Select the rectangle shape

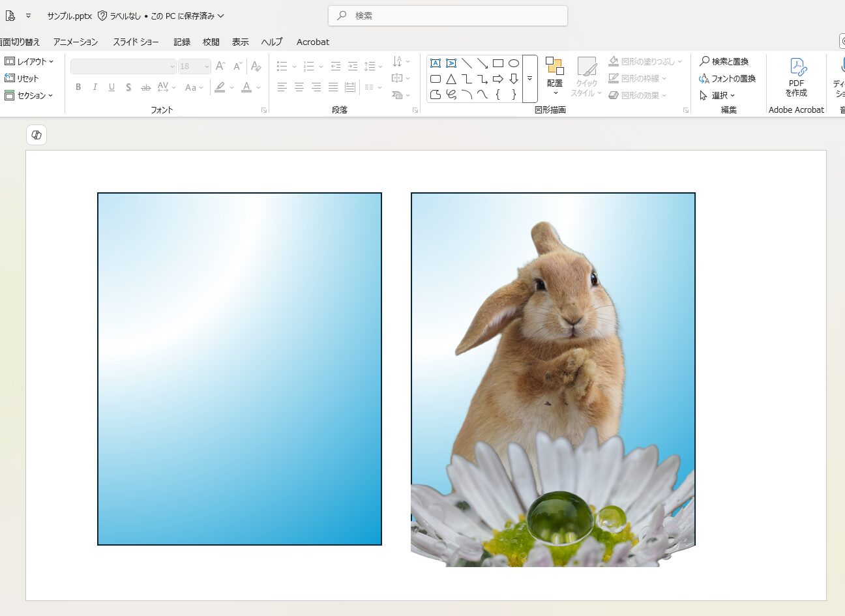point(498,63)
